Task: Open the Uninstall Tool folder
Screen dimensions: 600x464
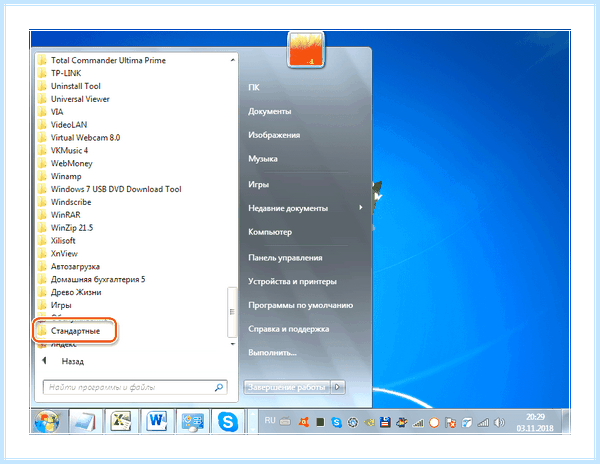Action: [x=76, y=86]
